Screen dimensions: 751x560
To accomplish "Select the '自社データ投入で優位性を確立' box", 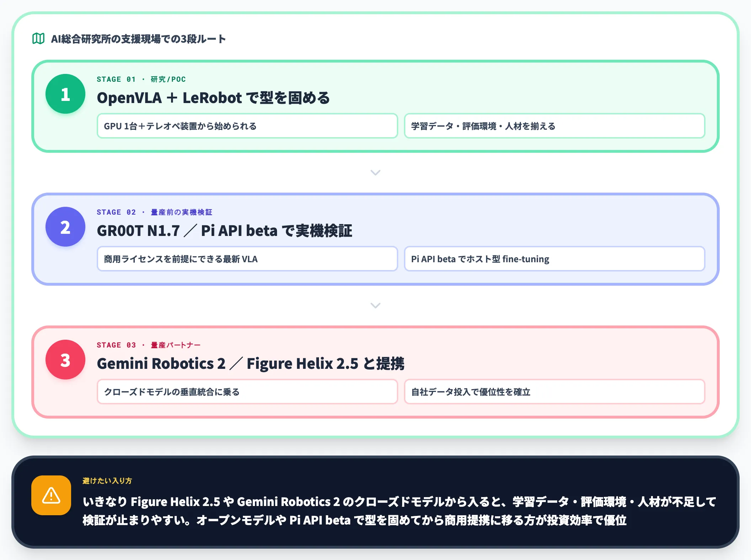I will coord(554,392).
